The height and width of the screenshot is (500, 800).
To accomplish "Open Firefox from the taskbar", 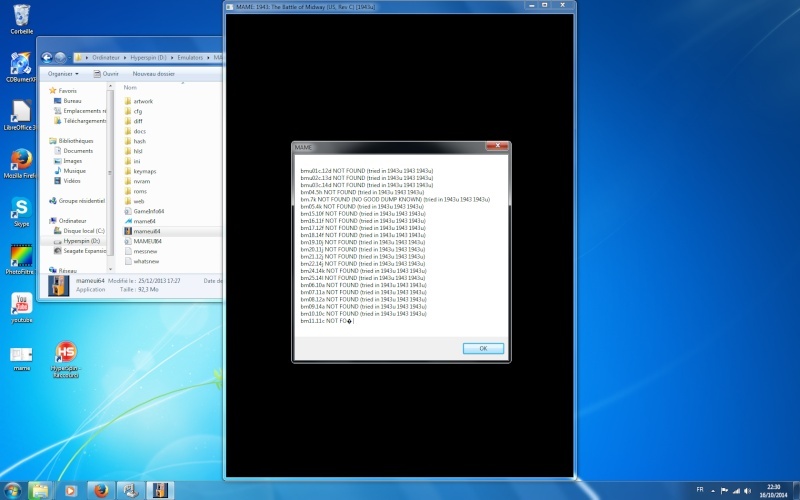I will coord(101,491).
